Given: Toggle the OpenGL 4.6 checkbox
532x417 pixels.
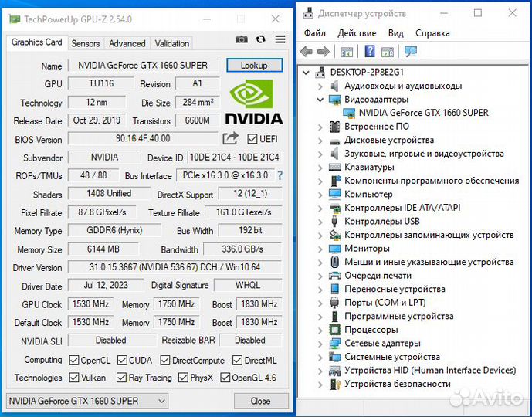Looking at the screenshot, I should [225, 378].
